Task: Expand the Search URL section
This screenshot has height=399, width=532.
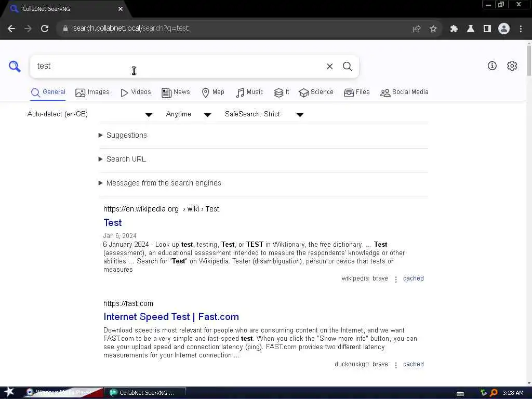Action: pyautogui.click(x=122, y=159)
